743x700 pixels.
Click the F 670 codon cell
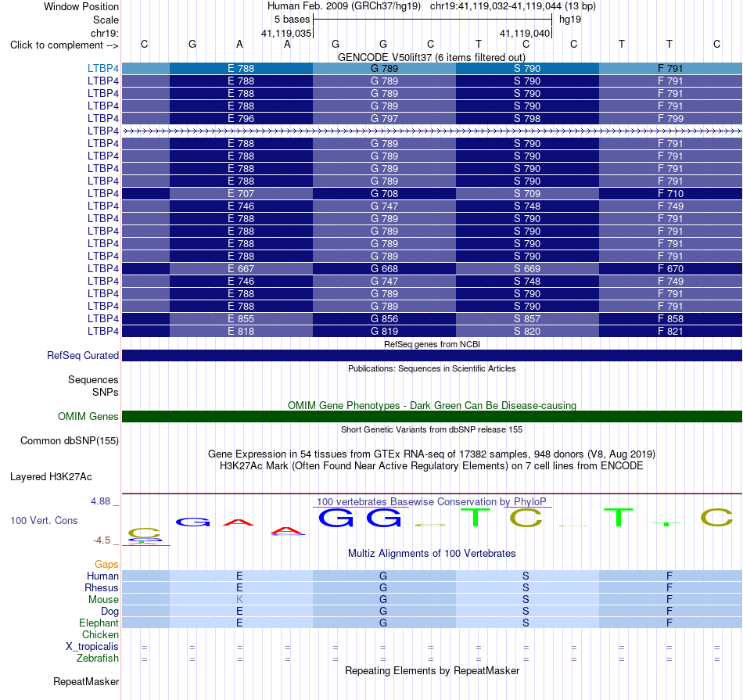[670, 269]
